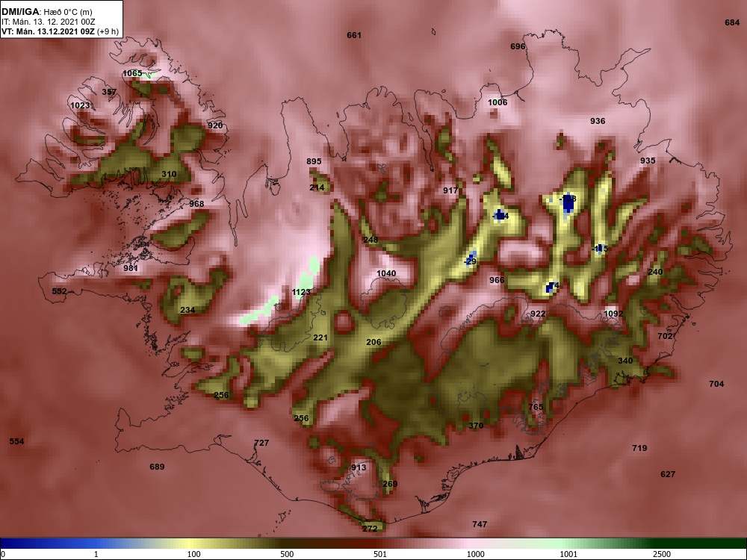Click the map value 727
This screenshot has width=747, height=560.
pyautogui.click(x=261, y=443)
